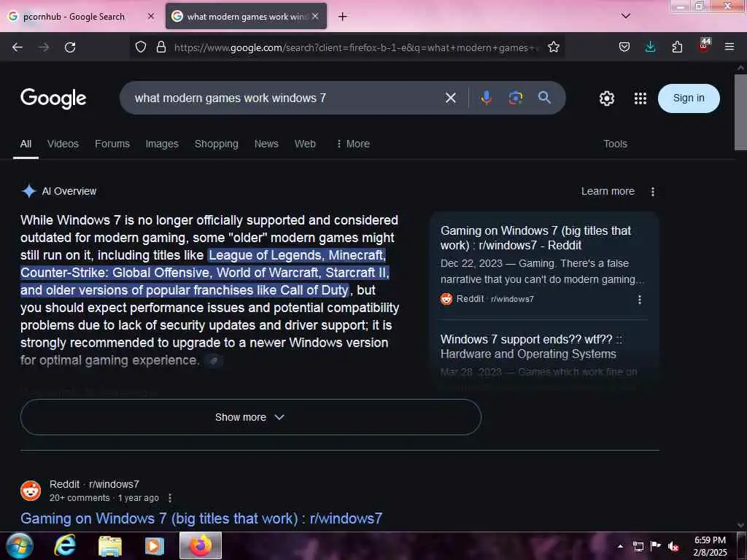Bookmark this page with the star icon
747x560 pixels.
[x=553, y=47]
